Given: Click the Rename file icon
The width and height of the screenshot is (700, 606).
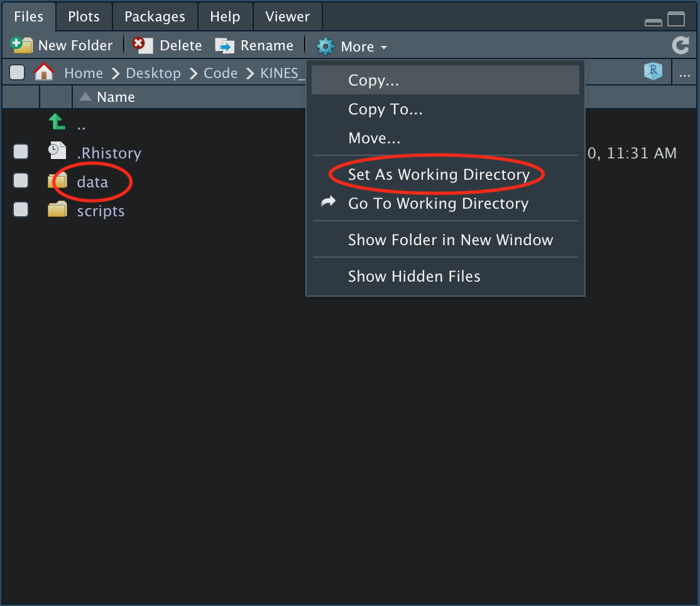Looking at the screenshot, I should point(224,45).
